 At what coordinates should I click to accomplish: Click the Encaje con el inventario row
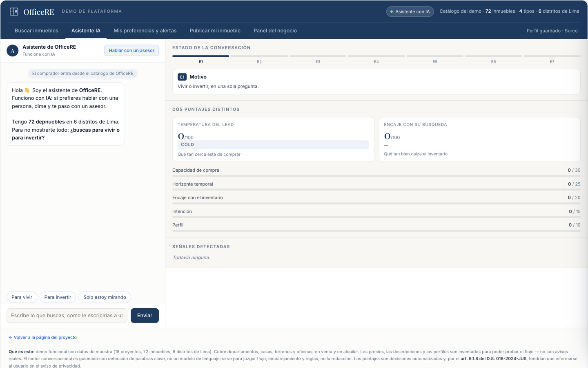376,200
